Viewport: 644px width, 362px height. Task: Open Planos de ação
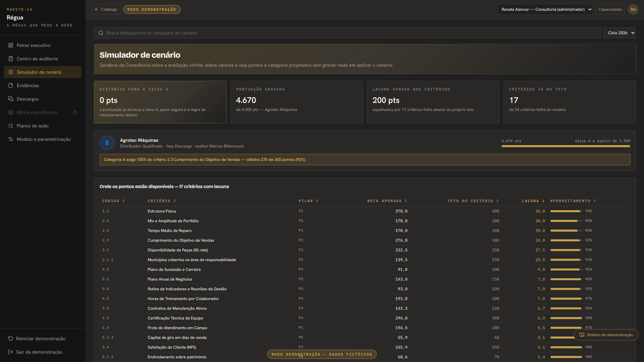[x=43, y=126]
